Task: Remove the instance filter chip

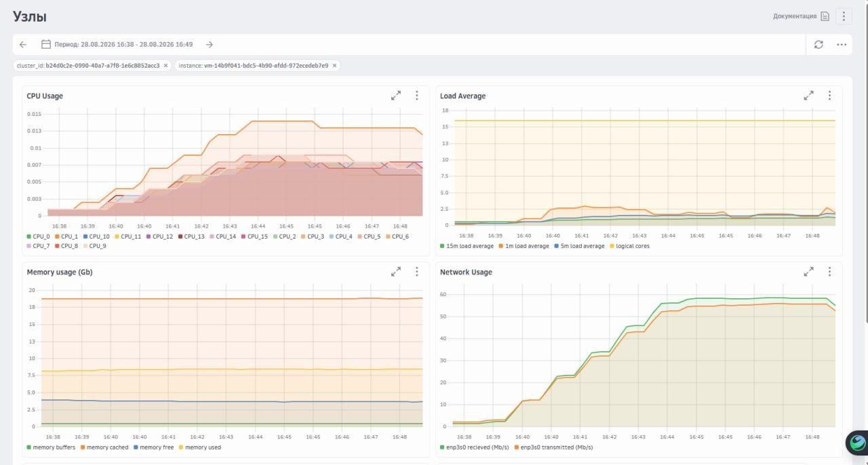Action: pos(334,66)
